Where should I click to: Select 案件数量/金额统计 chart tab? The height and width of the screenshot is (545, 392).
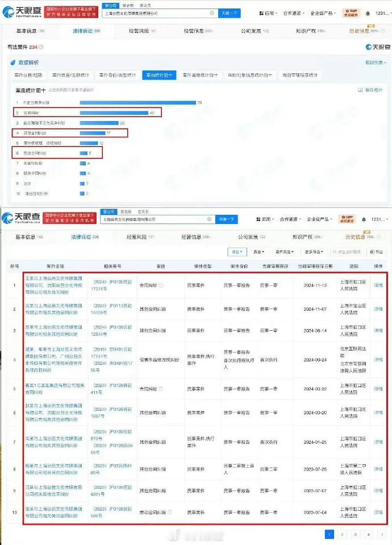click(x=70, y=75)
